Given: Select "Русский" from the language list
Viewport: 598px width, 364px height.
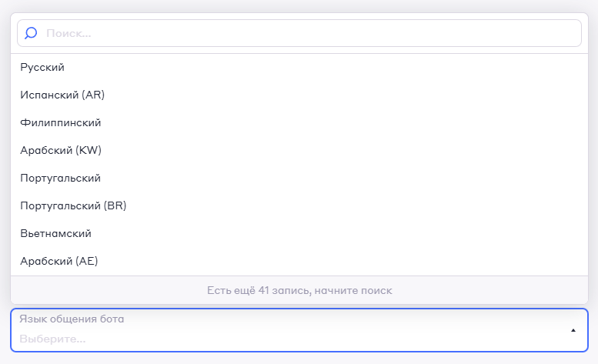Looking at the screenshot, I should tap(42, 68).
